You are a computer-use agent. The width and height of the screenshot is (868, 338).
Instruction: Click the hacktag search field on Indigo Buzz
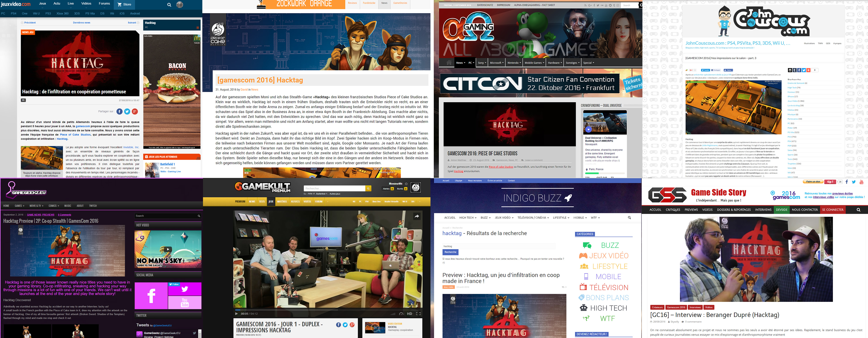click(499, 246)
